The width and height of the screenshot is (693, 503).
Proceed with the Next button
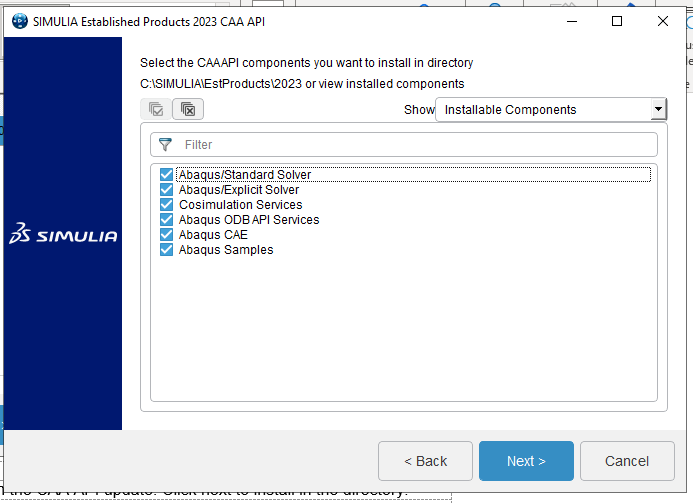coord(526,461)
